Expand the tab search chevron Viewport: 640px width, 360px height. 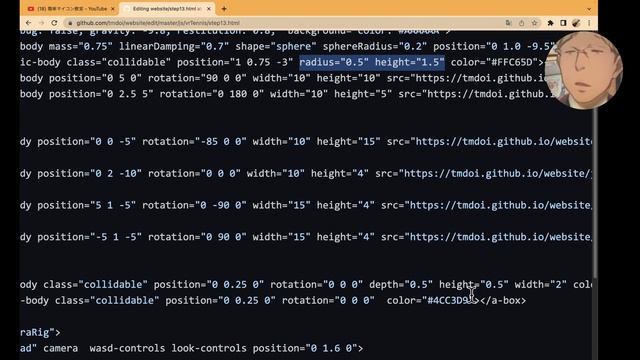589,9
